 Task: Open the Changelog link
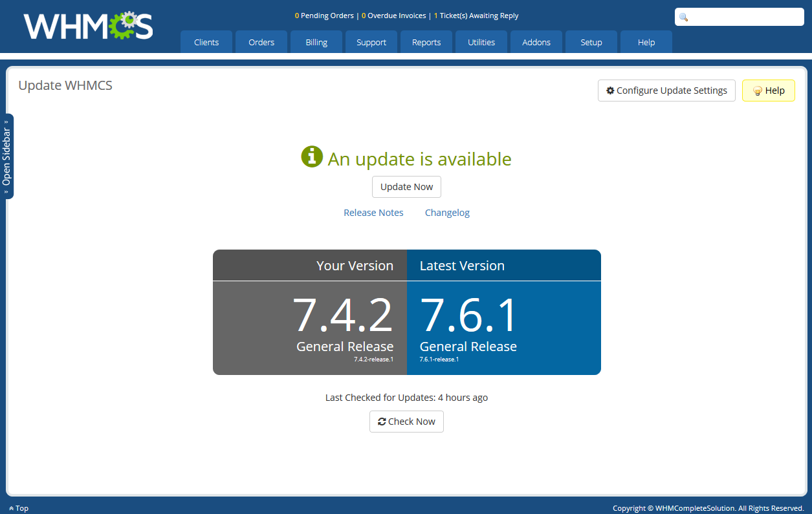tap(447, 213)
